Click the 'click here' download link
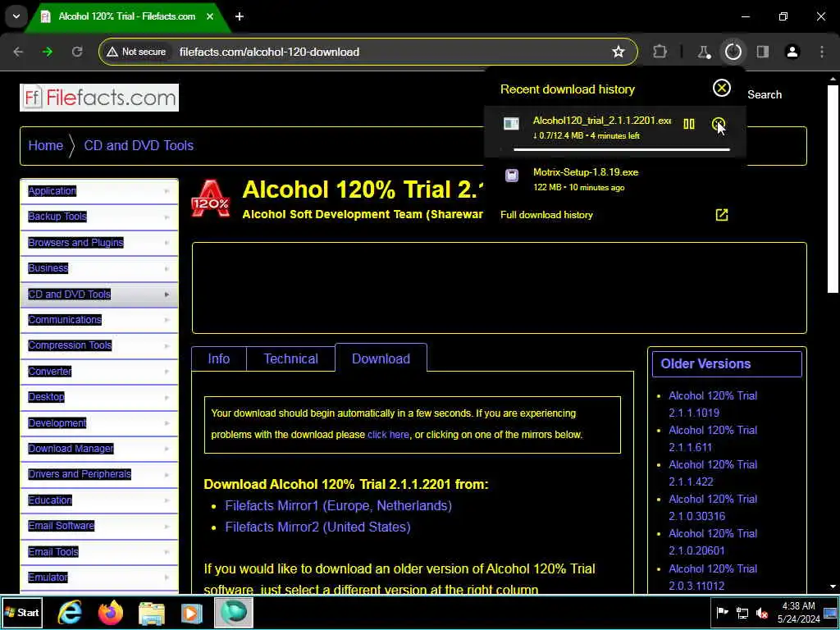840x630 pixels. click(x=388, y=435)
